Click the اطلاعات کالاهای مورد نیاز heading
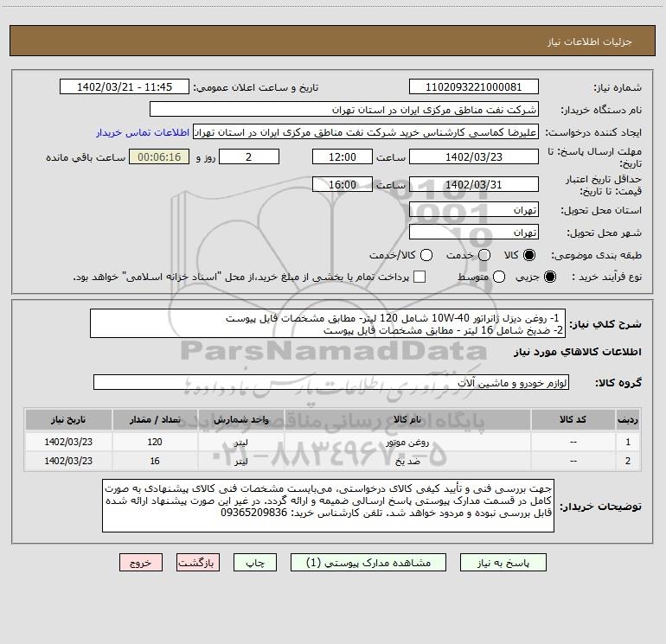 [x=577, y=352]
